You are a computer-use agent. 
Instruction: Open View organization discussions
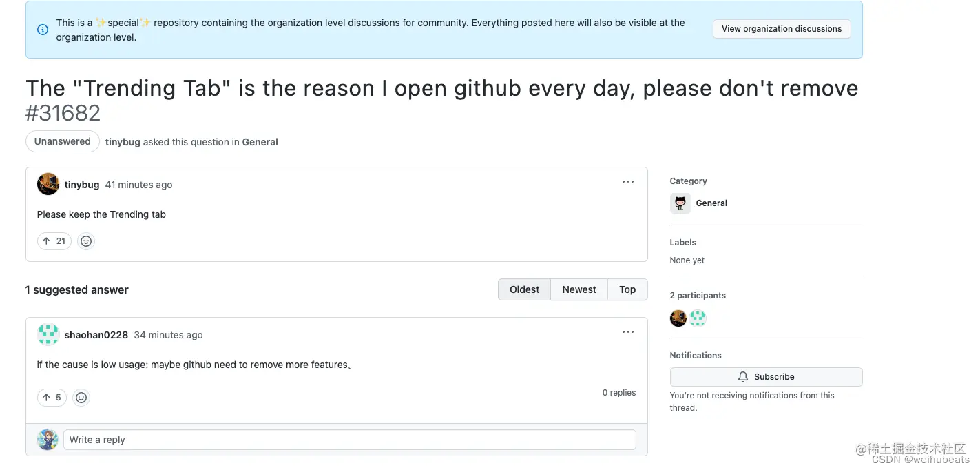click(782, 29)
